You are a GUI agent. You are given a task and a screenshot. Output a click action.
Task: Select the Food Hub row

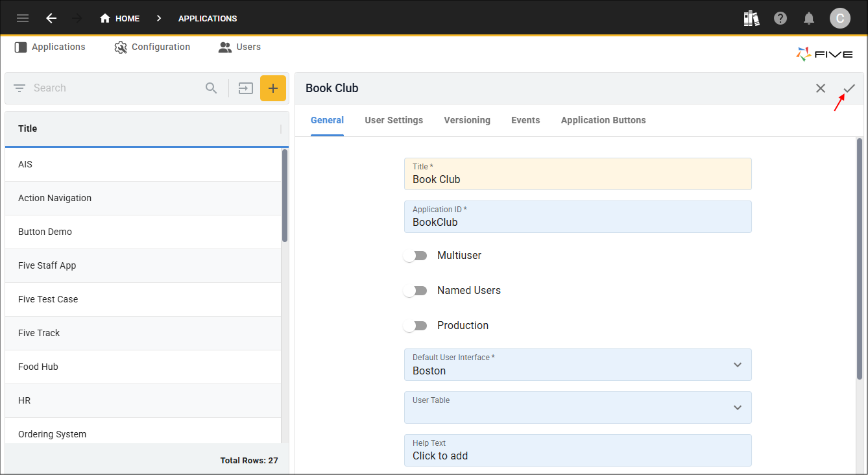coord(143,367)
